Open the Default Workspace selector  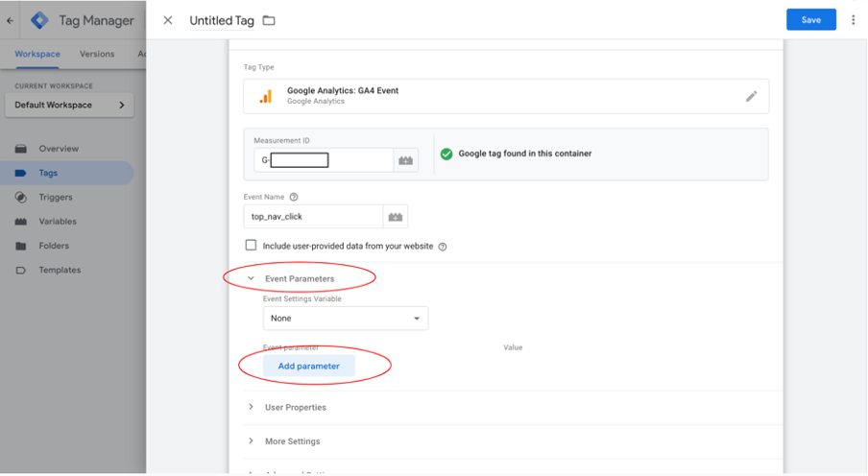(69, 106)
